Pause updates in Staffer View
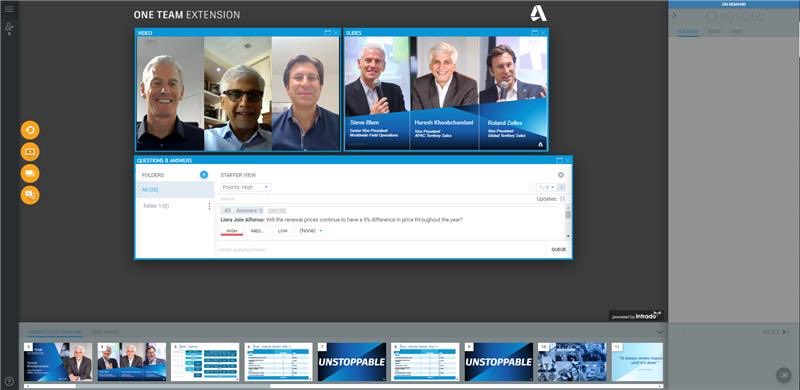800x390 pixels. click(563, 199)
